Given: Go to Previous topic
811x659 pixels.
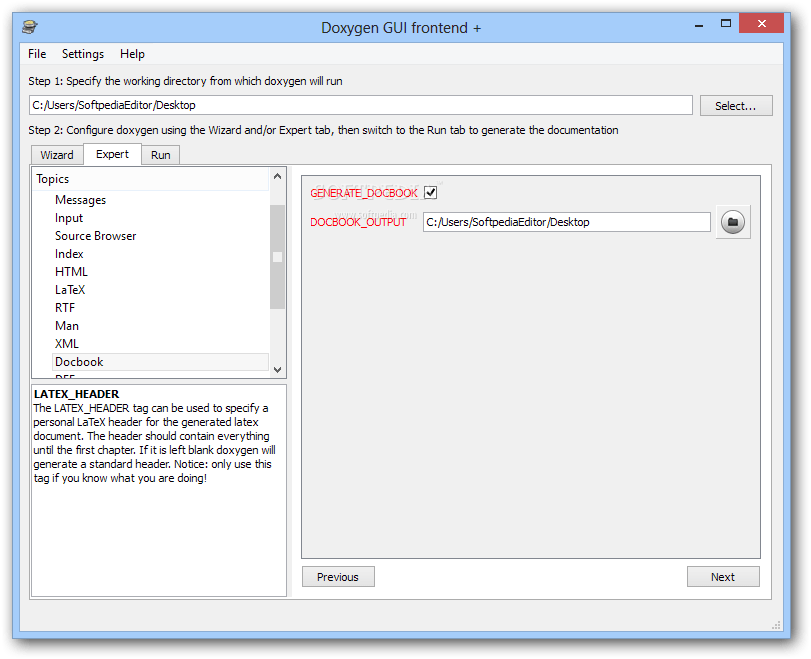Looking at the screenshot, I should tap(338, 577).
